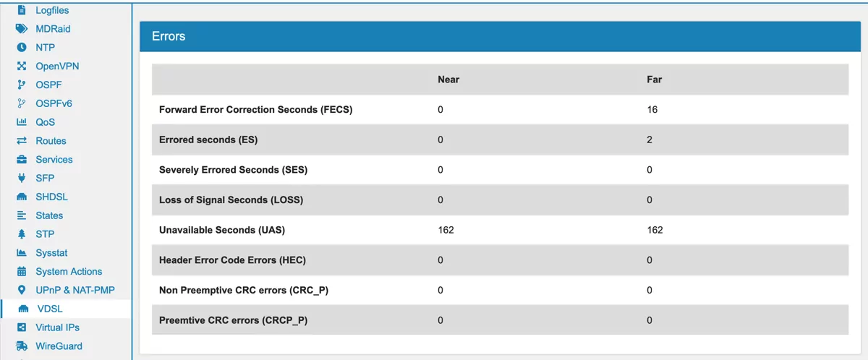Click the HEC Far value 0
Viewport: 868px width, 360px height.
[650, 260]
